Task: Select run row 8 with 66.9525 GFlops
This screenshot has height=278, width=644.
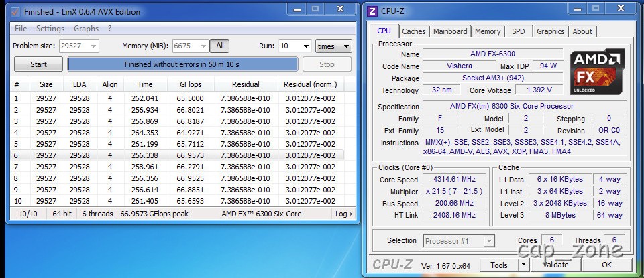Action: 176,178
